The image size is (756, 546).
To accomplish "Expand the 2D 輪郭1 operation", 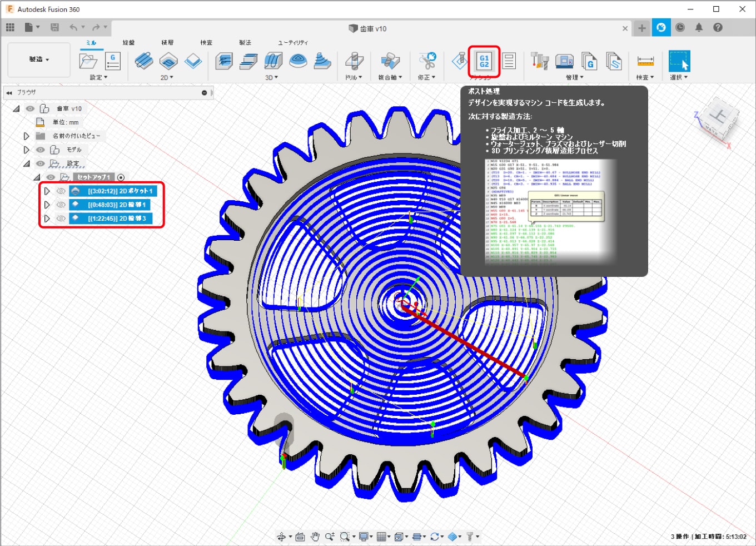I will tap(47, 205).
